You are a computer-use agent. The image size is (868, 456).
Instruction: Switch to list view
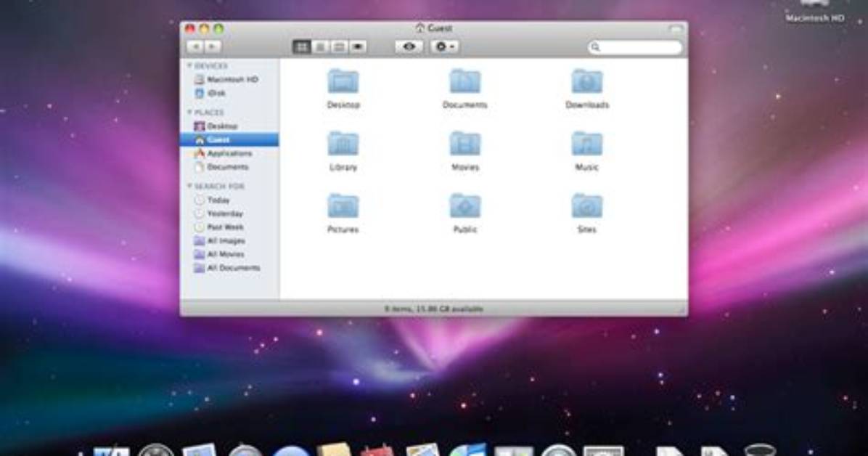(x=320, y=47)
